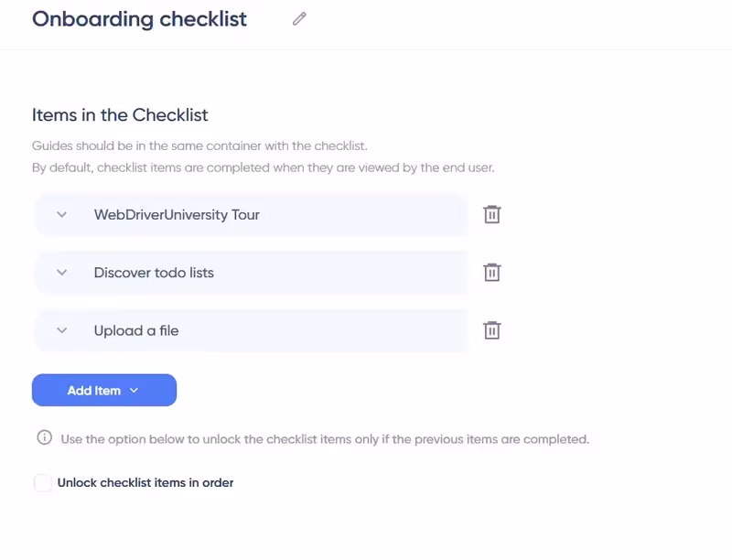The height and width of the screenshot is (560, 732).
Task: Rename the checklist using the pencil icon
Action: pyautogui.click(x=298, y=18)
